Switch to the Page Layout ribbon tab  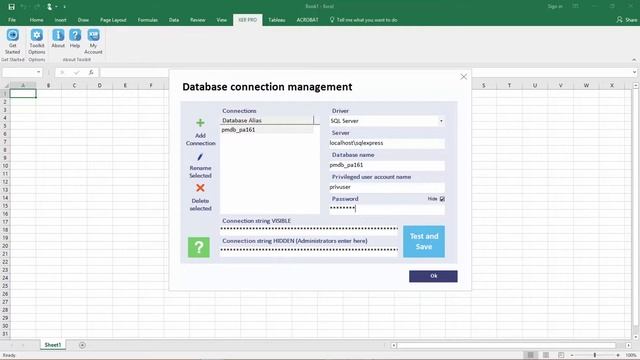pos(113,20)
